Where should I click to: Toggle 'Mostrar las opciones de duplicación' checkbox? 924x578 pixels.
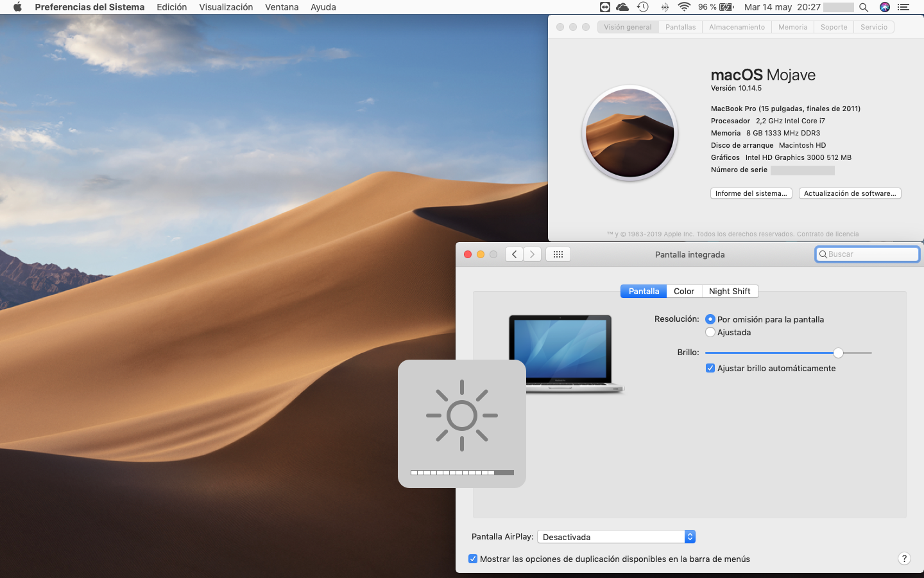473,559
